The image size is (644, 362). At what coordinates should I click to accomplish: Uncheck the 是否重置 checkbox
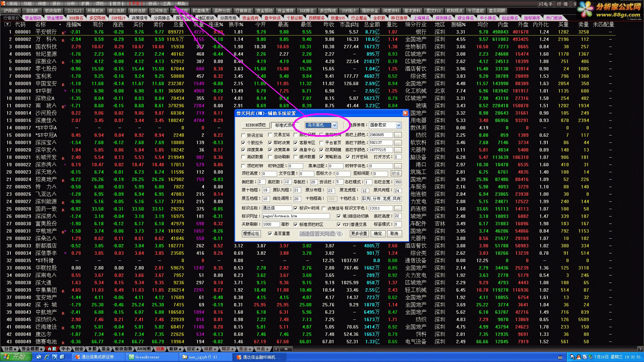[x=270, y=234]
